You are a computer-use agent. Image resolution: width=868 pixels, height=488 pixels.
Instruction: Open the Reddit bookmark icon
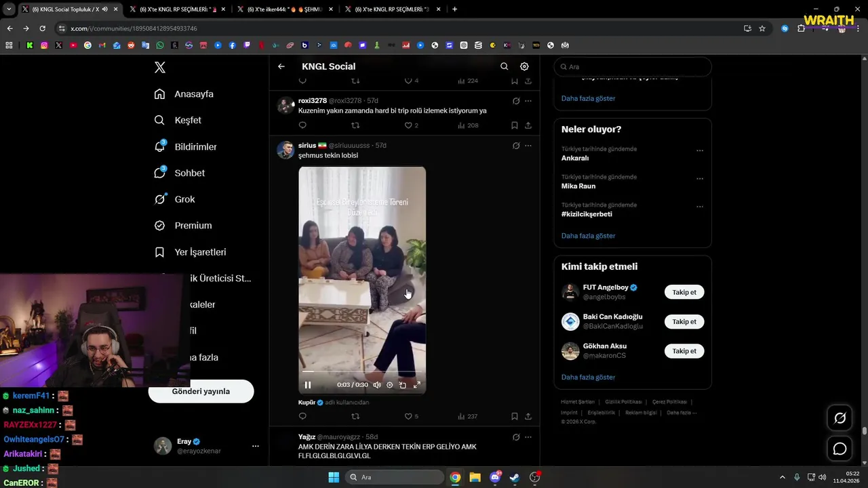point(131,45)
